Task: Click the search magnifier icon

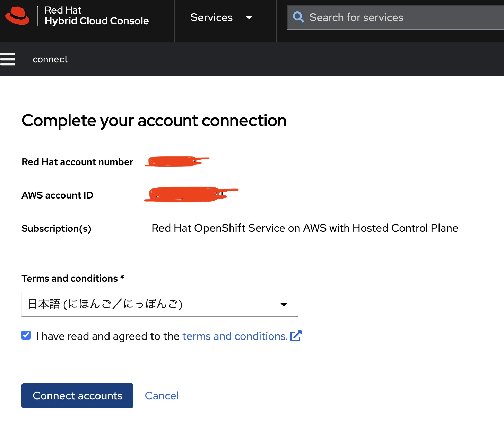Action: click(x=298, y=17)
